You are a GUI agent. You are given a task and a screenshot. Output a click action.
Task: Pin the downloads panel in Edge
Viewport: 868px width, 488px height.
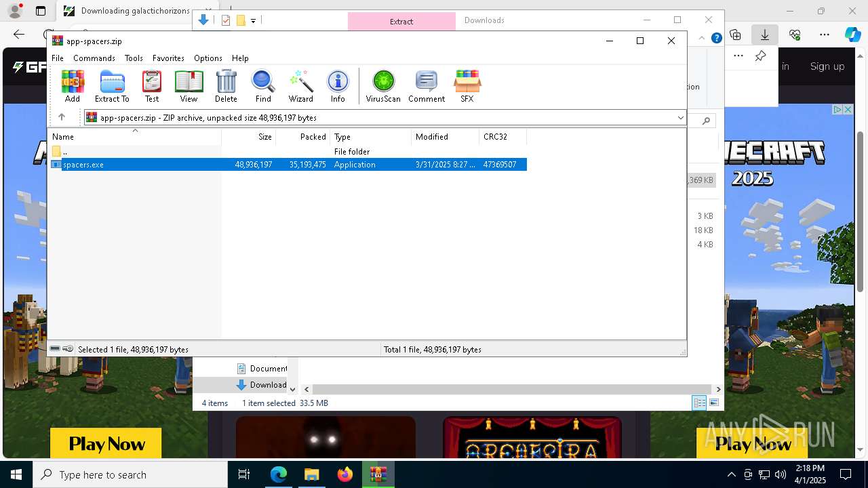(760, 56)
